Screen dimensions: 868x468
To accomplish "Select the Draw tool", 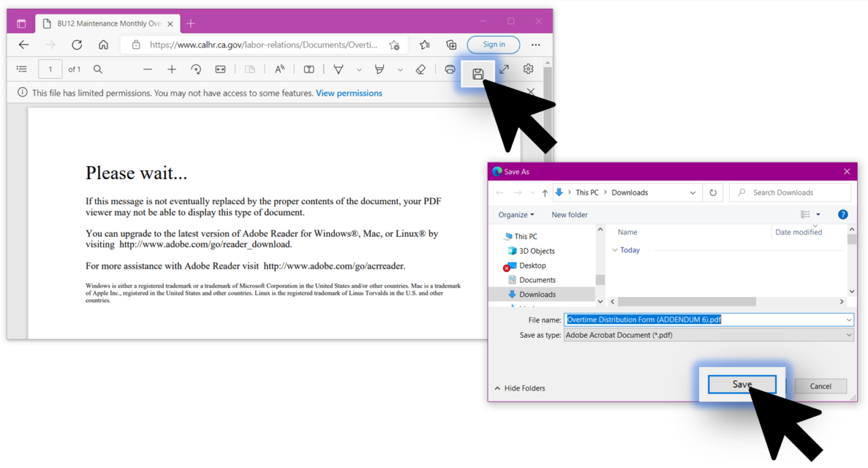I will 338,69.
